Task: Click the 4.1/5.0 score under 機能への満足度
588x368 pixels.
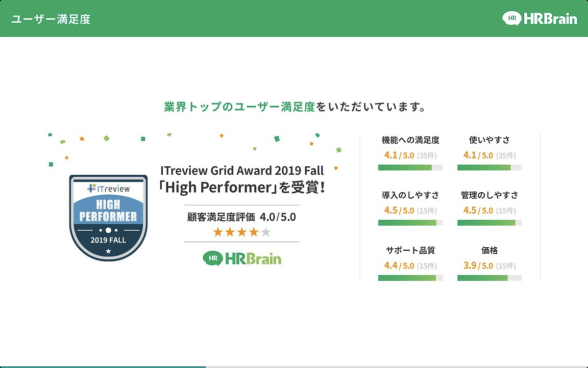Action: (399, 156)
